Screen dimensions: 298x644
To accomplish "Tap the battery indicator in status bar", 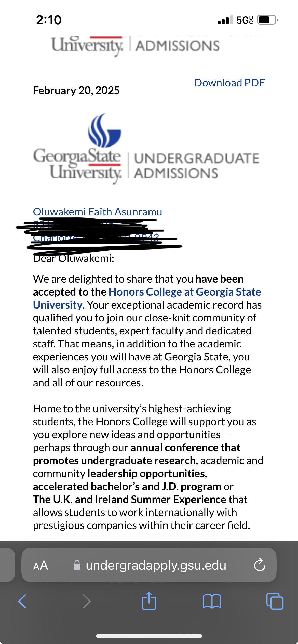I will 267,20.
